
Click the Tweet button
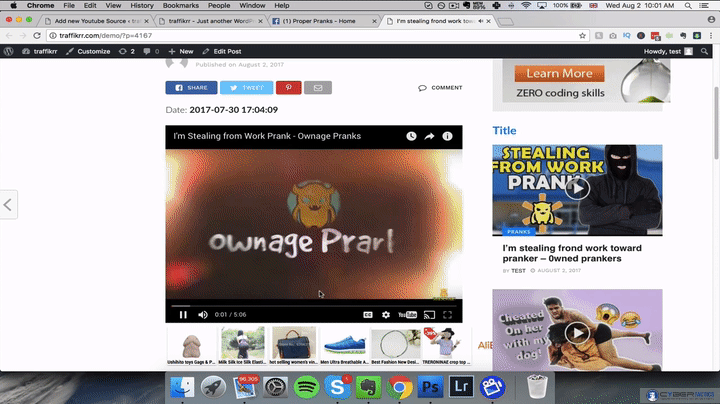click(245, 88)
